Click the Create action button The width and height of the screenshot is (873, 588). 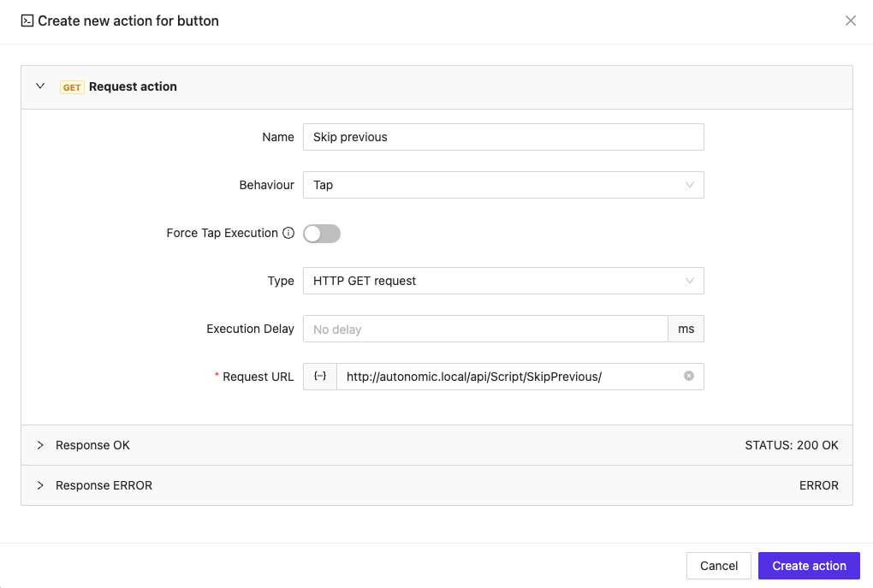808,566
